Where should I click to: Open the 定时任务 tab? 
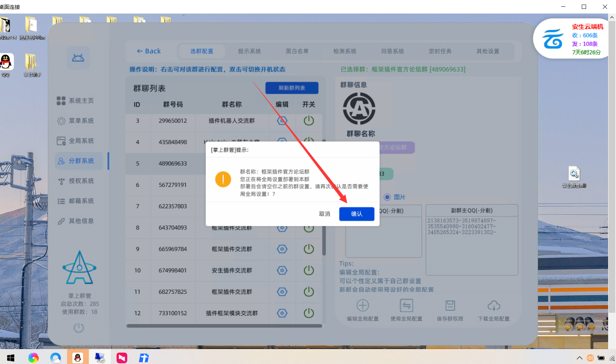pyautogui.click(x=440, y=51)
